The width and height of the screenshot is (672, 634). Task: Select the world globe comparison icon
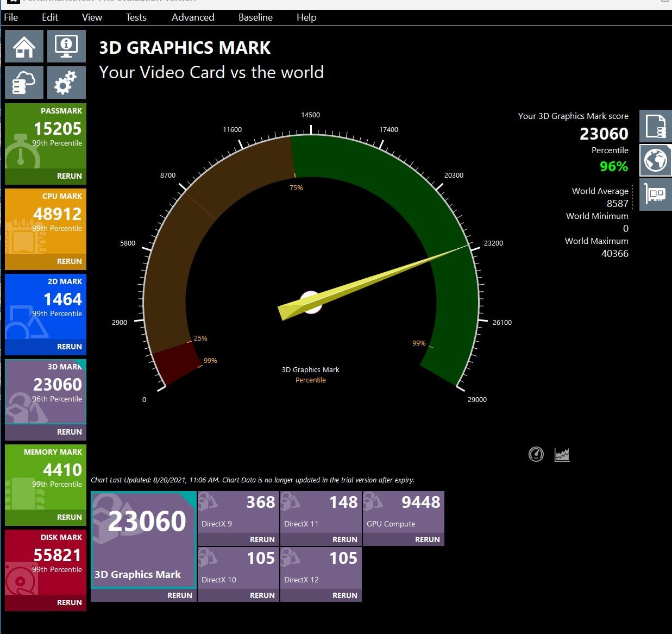coord(655,160)
